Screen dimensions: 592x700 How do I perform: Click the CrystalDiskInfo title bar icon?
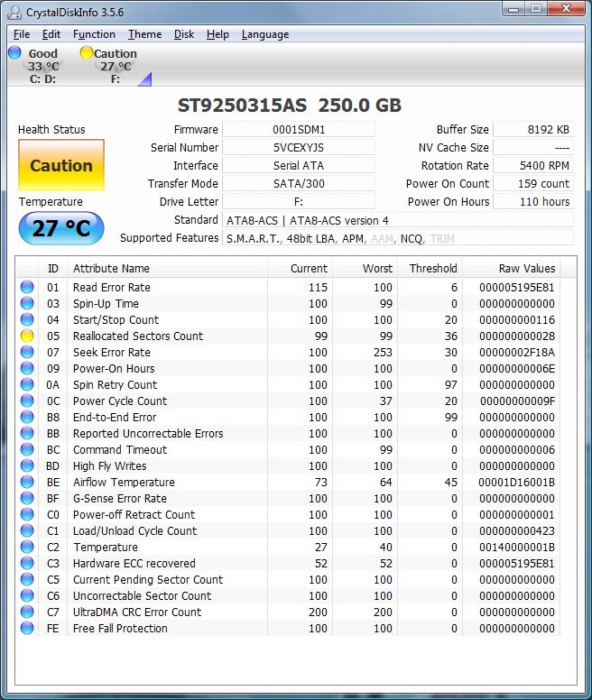point(14,12)
